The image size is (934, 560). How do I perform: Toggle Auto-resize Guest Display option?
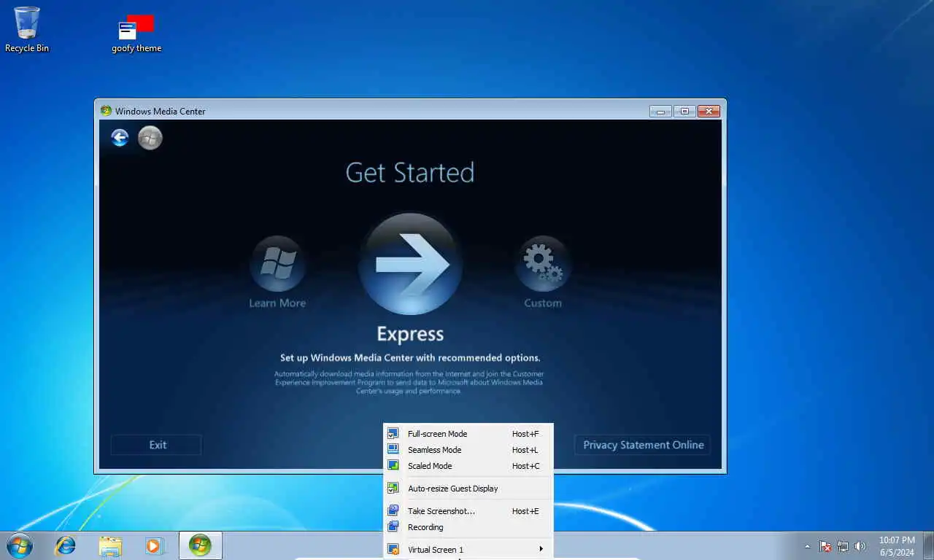[468, 489]
